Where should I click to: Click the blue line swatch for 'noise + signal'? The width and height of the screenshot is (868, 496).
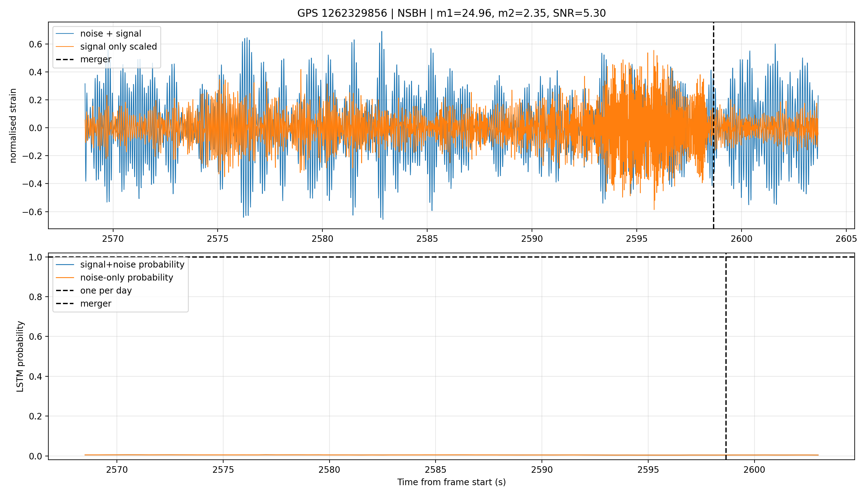click(65, 34)
